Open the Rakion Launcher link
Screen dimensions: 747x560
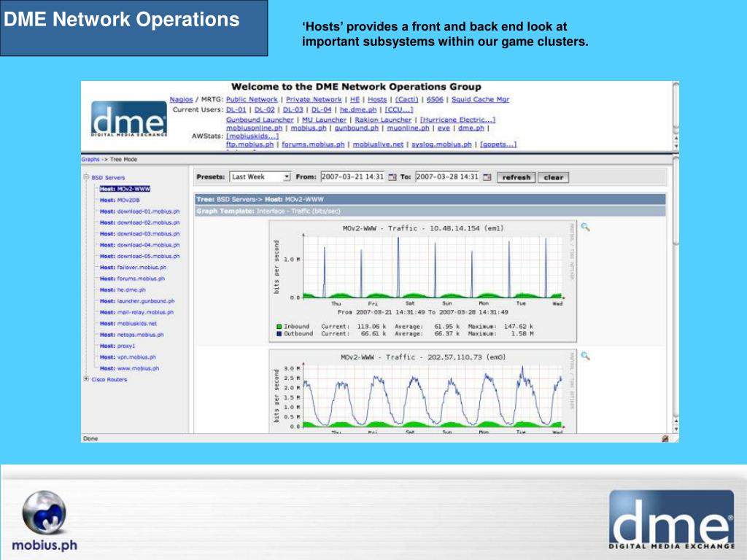[x=383, y=120]
